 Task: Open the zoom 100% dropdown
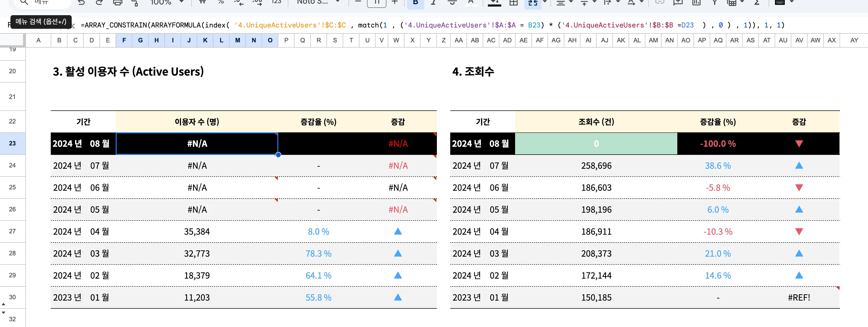(x=167, y=2)
